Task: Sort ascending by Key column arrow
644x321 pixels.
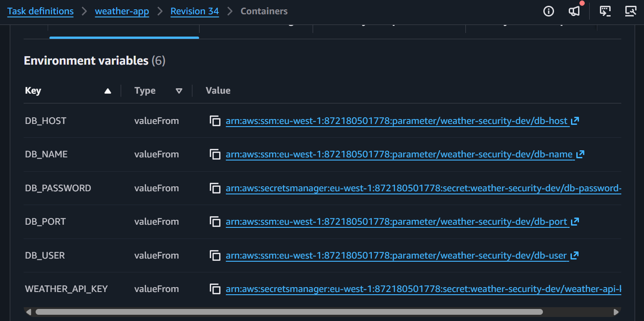Action: tap(107, 91)
